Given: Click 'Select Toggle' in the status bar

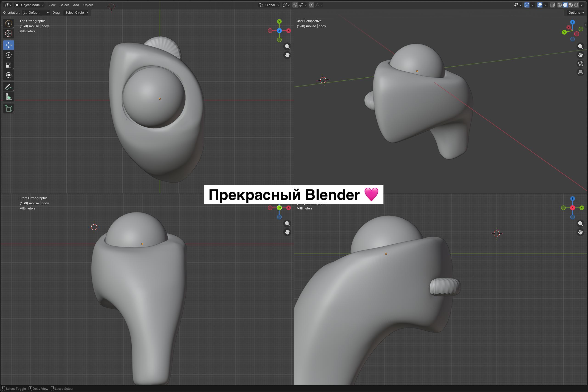Looking at the screenshot, I should click(x=16, y=389).
